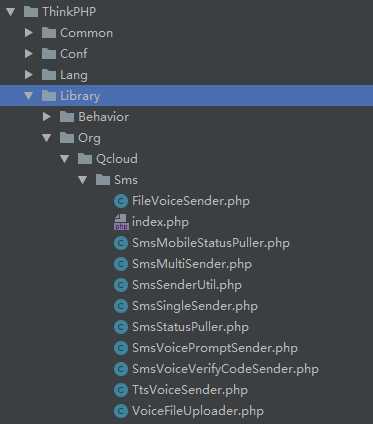Select SmsStatusPuller.php file

(190, 327)
